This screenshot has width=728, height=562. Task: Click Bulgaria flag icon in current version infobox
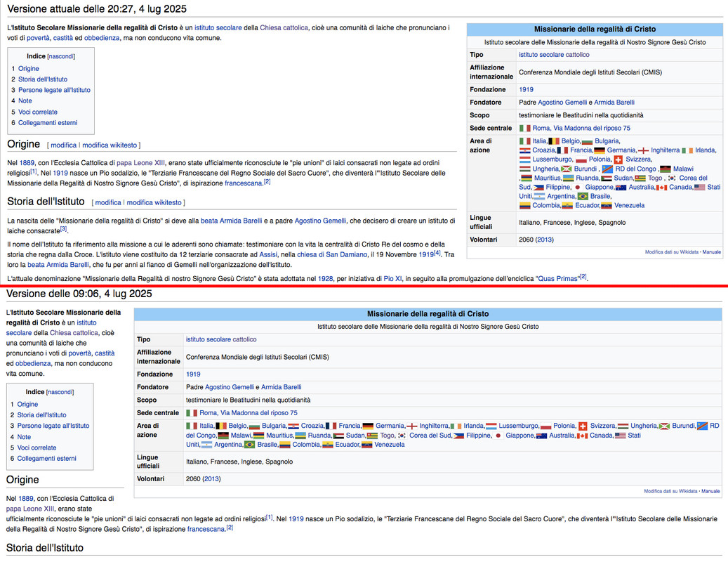click(588, 141)
